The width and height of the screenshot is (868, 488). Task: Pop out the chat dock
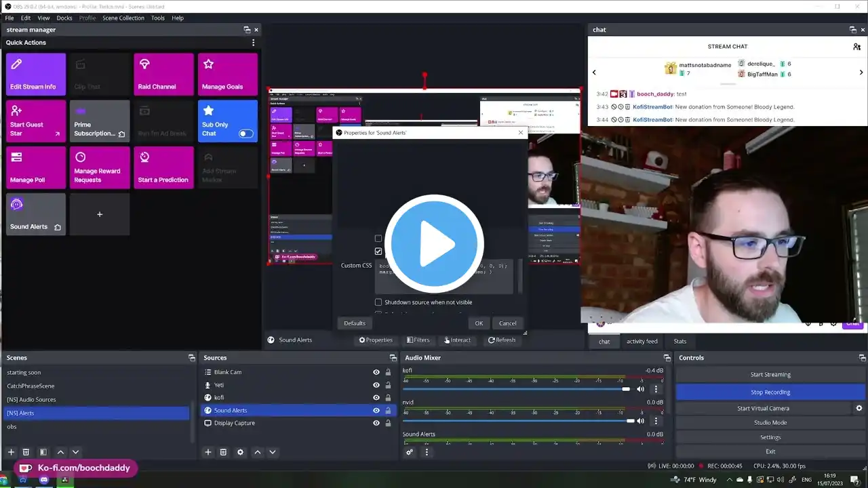pyautogui.click(x=853, y=30)
